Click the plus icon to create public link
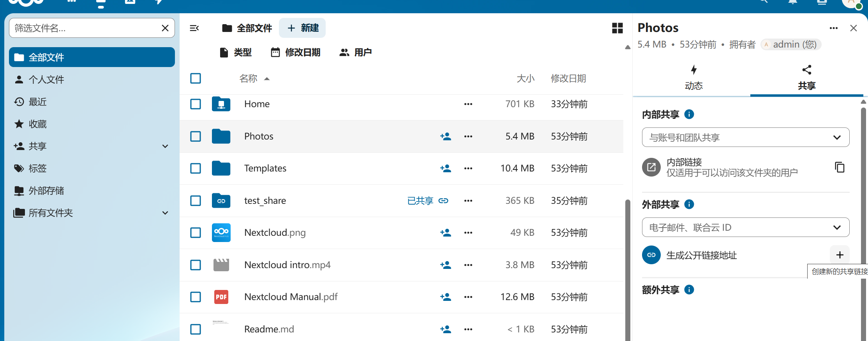This screenshot has height=341, width=868. pyautogui.click(x=840, y=255)
